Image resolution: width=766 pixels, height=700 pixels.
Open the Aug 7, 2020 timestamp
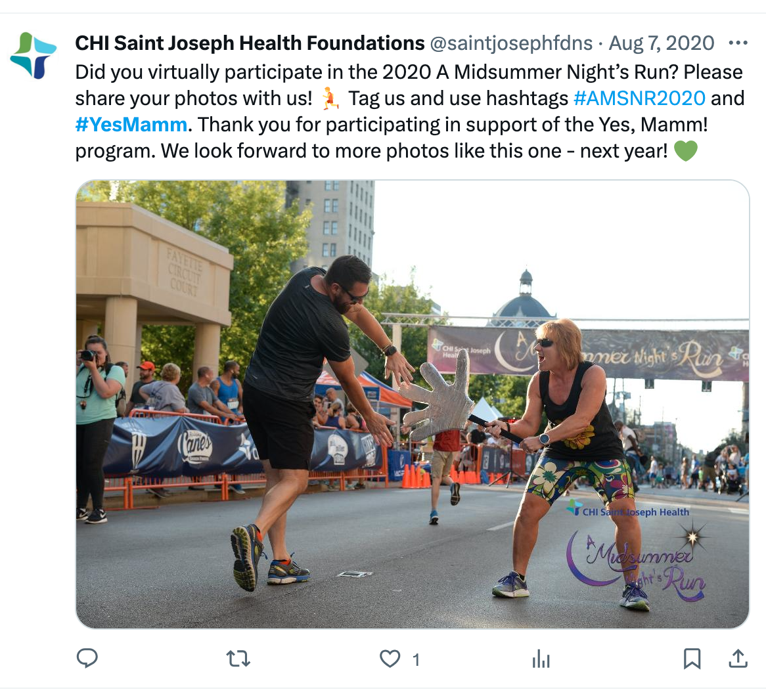pos(662,43)
